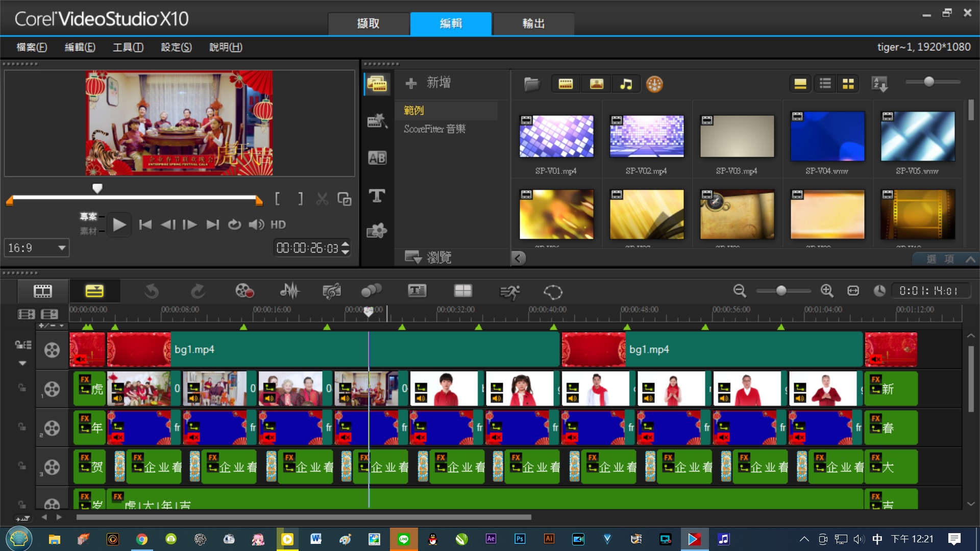The image size is (980, 551).
Task: Open the Graphic library panel icon
Action: [x=377, y=231]
